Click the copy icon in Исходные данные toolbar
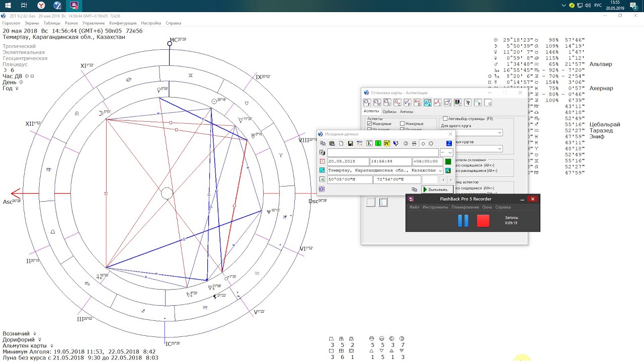Screen dimensions: 644x362 tap(323, 143)
